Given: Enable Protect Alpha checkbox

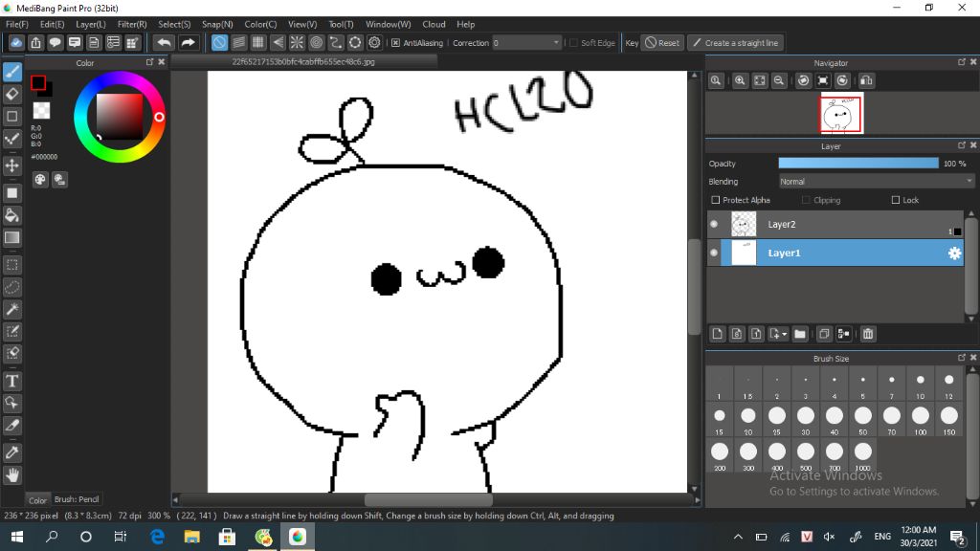Looking at the screenshot, I should click(716, 200).
